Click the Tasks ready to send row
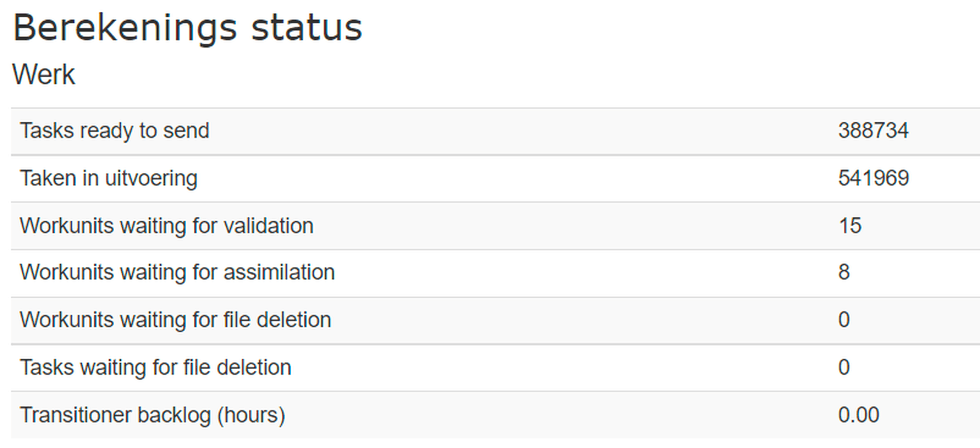This screenshot has height=448, width=980. click(x=495, y=131)
